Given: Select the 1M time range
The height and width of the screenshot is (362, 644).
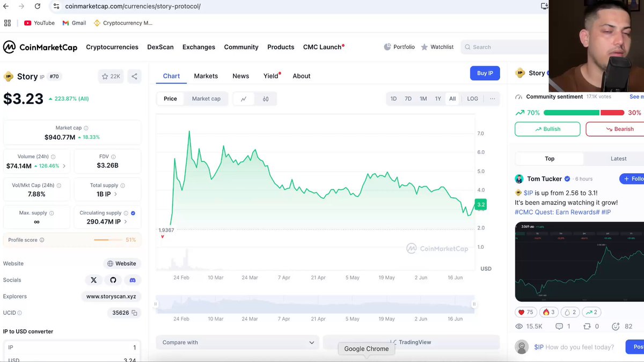Looking at the screenshot, I should pos(423,99).
